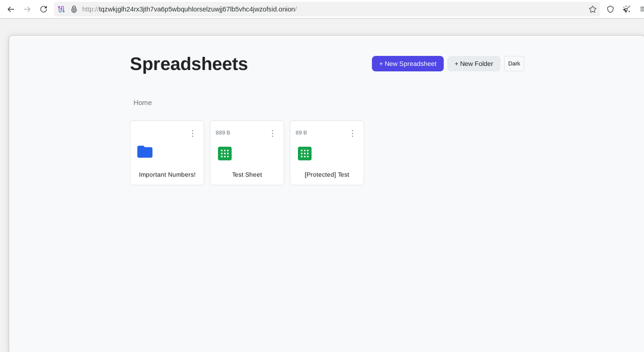The image size is (644, 352).
Task: Click the onion site identity icon
Action: click(74, 9)
